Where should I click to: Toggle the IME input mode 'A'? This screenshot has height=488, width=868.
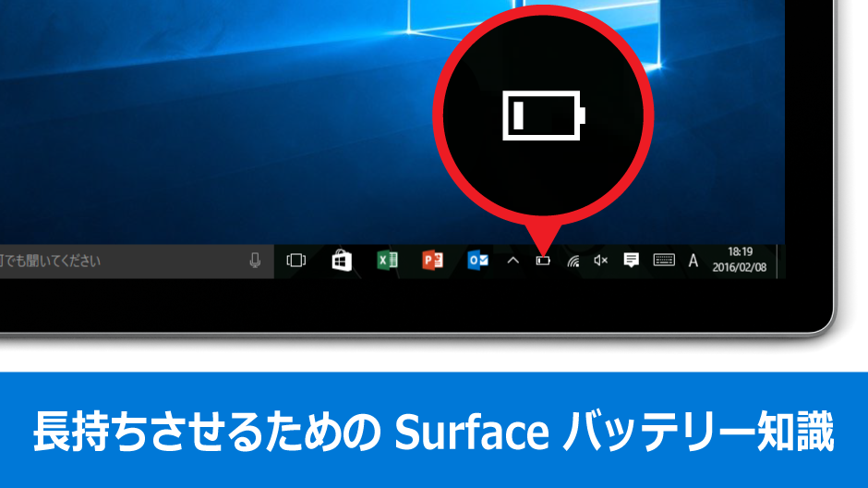click(x=693, y=261)
